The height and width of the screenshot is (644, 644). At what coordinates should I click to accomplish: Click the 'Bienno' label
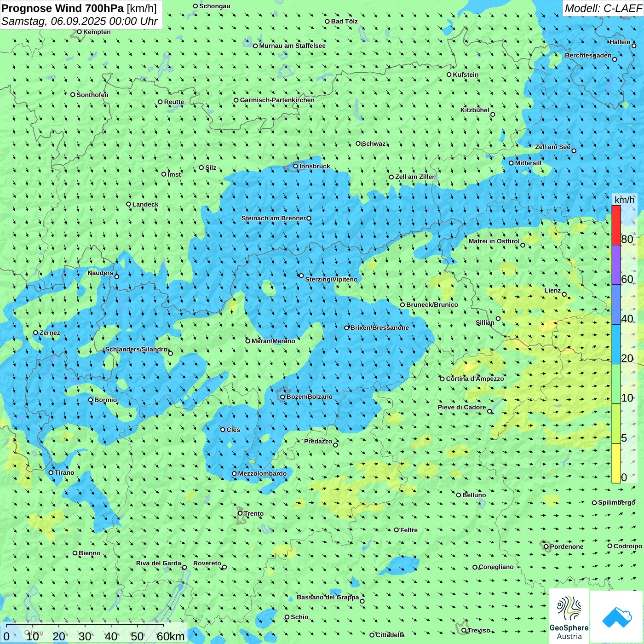tap(89, 553)
